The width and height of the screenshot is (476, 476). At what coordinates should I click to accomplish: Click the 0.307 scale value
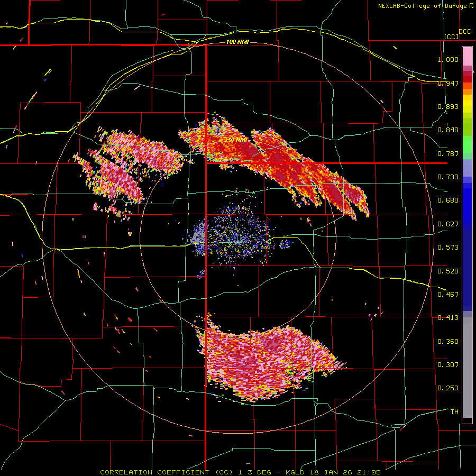448,364
